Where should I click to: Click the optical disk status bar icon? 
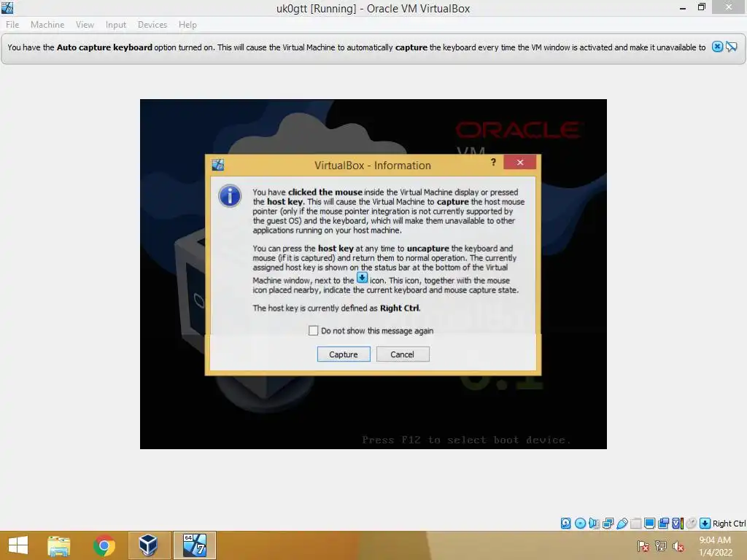580,524
